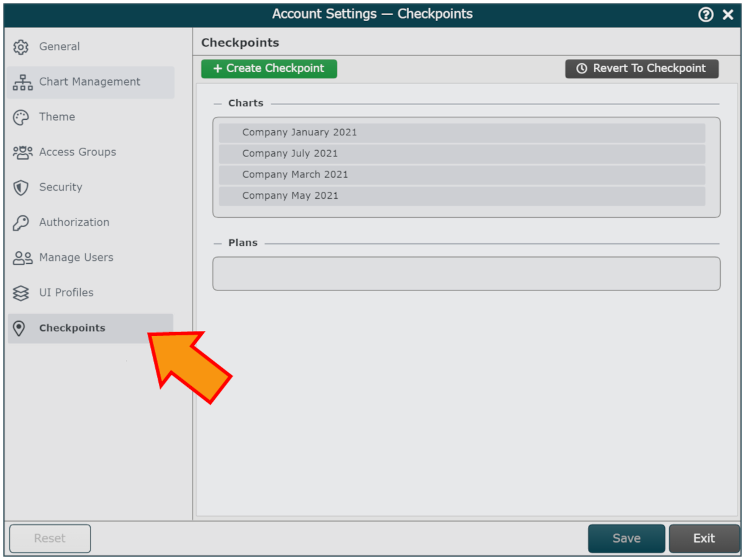
Task: Click the General gear icon
Action: point(22,47)
